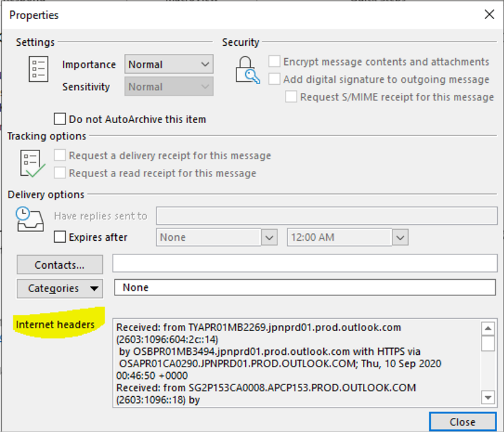Click the message settings icon
Viewport: 504px width, 434px height.
click(38, 69)
